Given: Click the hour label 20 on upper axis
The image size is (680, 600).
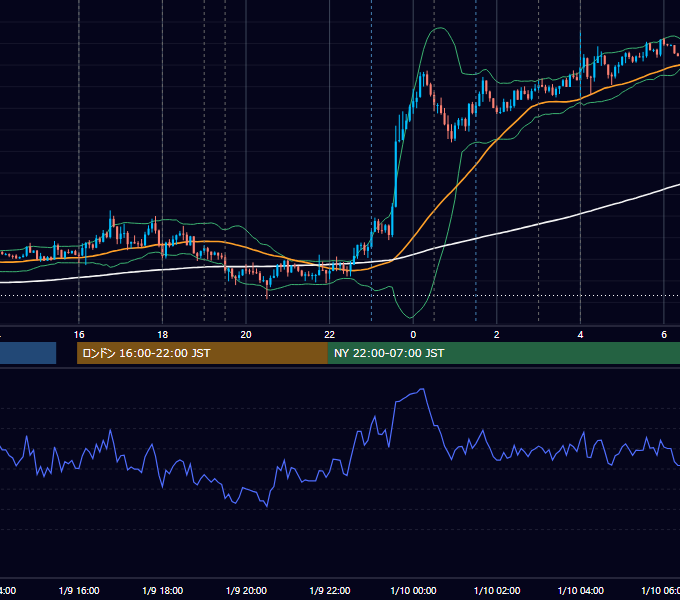Looking at the screenshot, I should coord(246,335).
